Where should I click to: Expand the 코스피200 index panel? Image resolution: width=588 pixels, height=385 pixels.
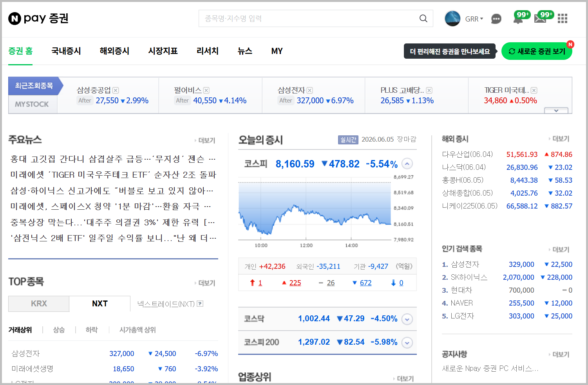point(407,343)
